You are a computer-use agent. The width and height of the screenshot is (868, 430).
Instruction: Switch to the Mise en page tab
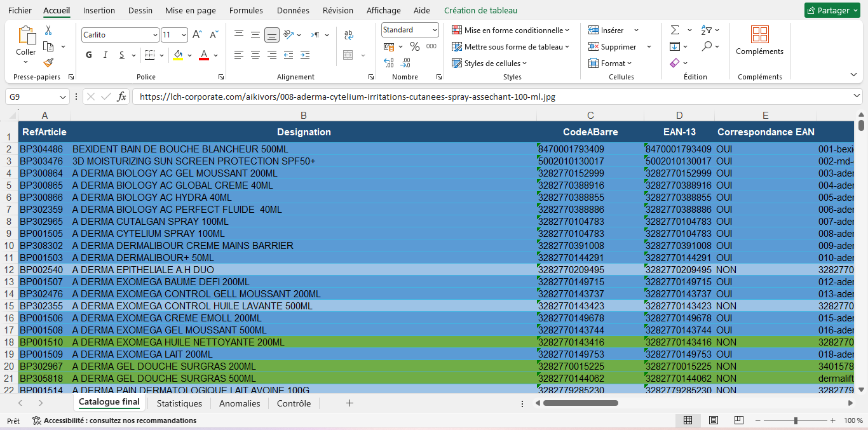191,10
